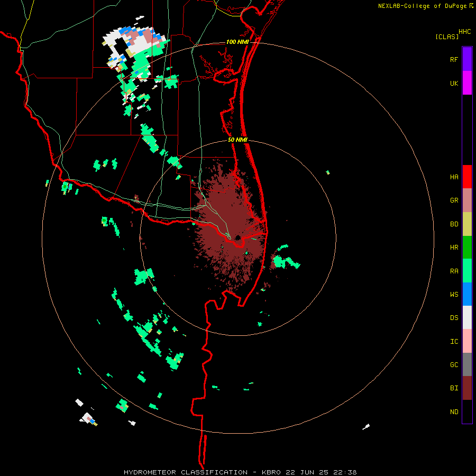The height and width of the screenshot is (476, 476).
Task: Click the 100 NMI range ring label
Action: pos(237,42)
